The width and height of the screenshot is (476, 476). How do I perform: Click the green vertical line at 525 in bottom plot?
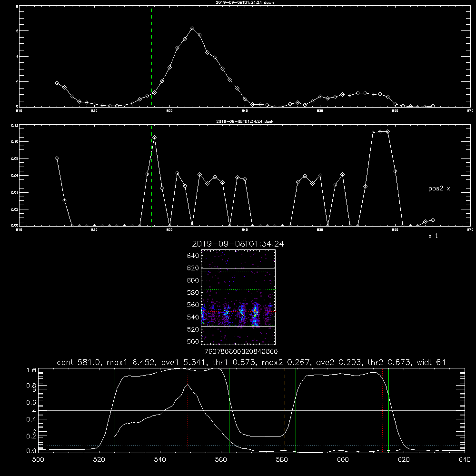(115, 410)
